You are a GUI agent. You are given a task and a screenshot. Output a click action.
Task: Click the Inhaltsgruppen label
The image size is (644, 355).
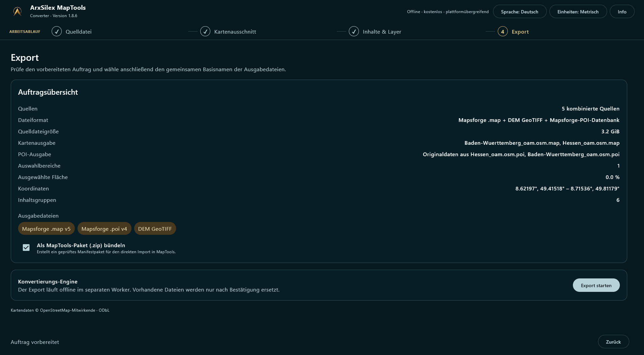point(37,200)
